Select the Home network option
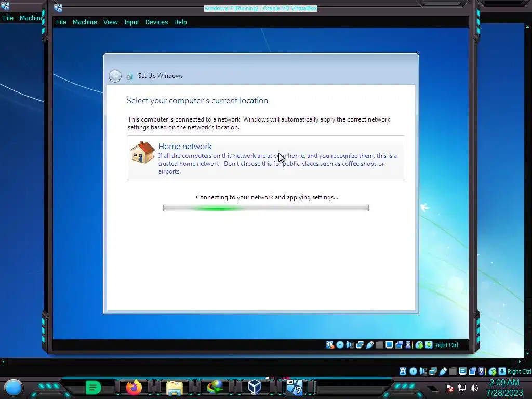The width and height of the screenshot is (532, 399). pos(265,157)
